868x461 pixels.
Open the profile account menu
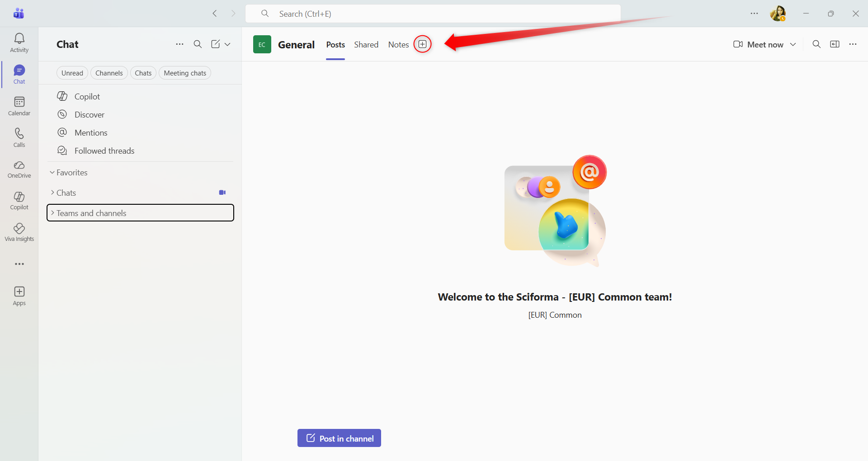tap(778, 14)
